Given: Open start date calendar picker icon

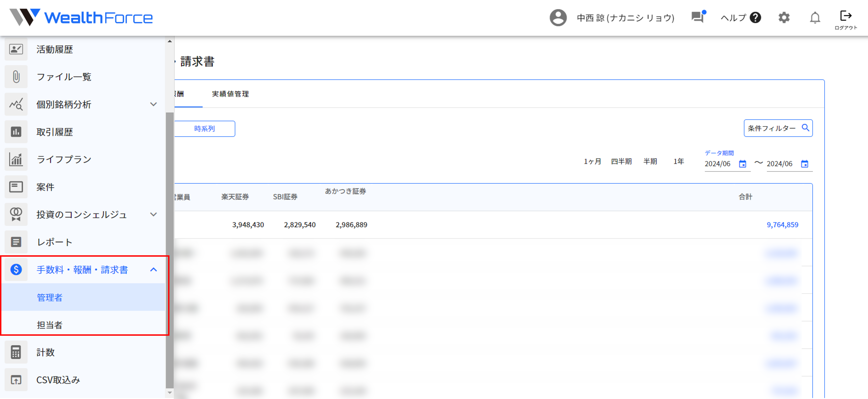Looking at the screenshot, I should (742, 164).
